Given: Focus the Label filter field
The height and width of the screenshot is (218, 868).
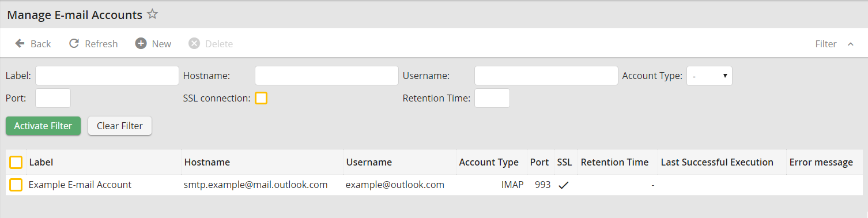Looking at the screenshot, I should (x=107, y=76).
